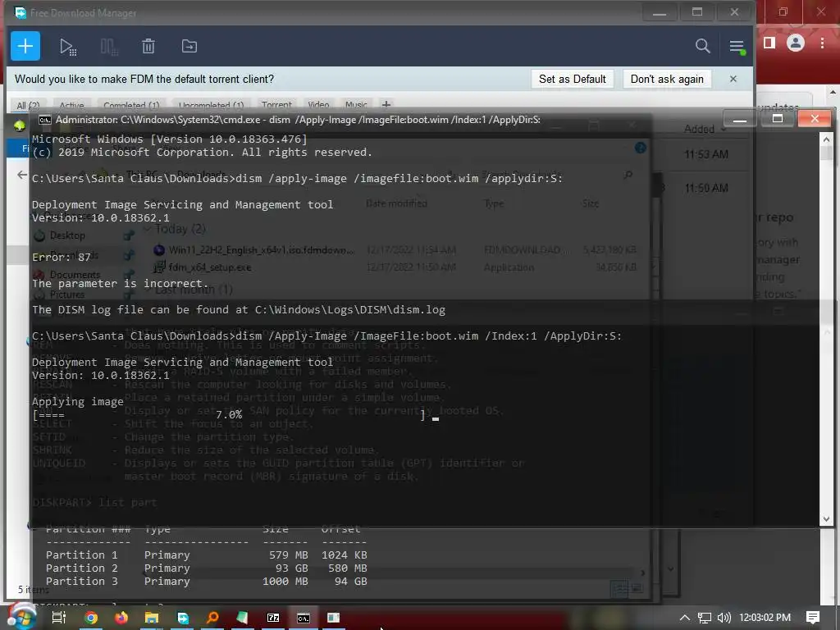Screen dimensions: 840x630
Task: Click the 12:03:02 PM taskbar clock
Action: [765, 618]
